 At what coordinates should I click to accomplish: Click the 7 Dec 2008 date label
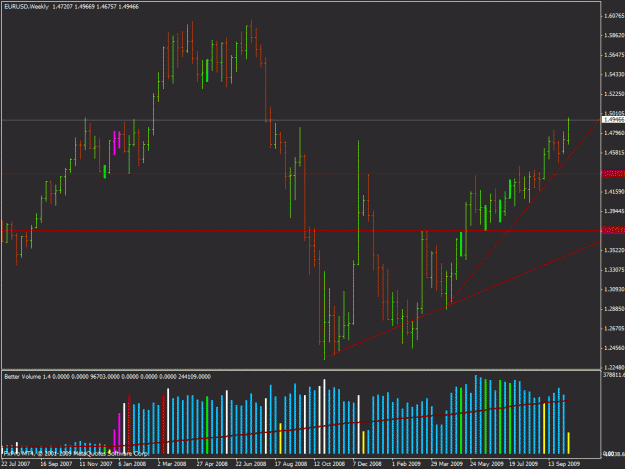(x=367, y=464)
